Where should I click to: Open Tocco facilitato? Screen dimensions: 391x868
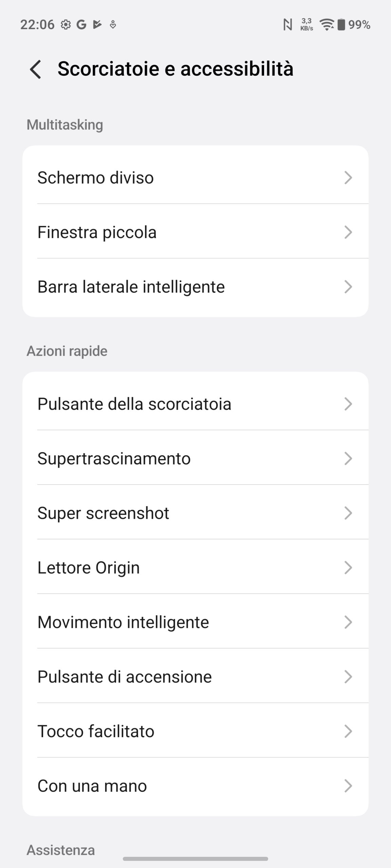point(195,731)
